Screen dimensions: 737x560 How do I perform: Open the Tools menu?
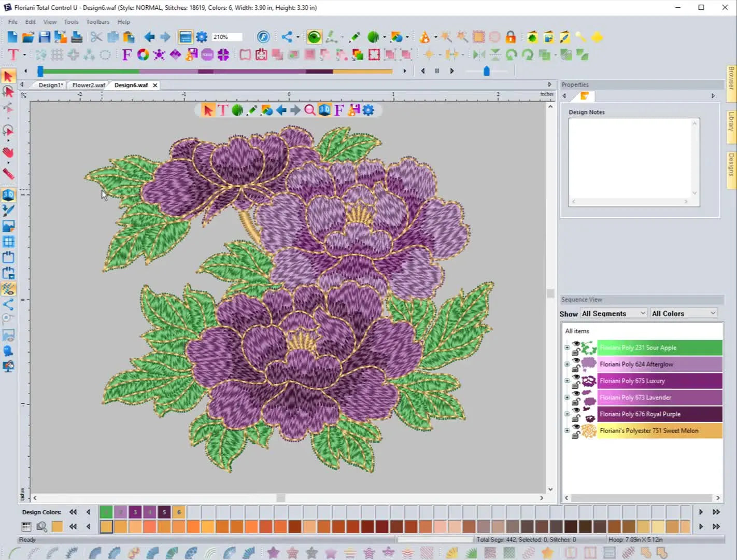71,22
